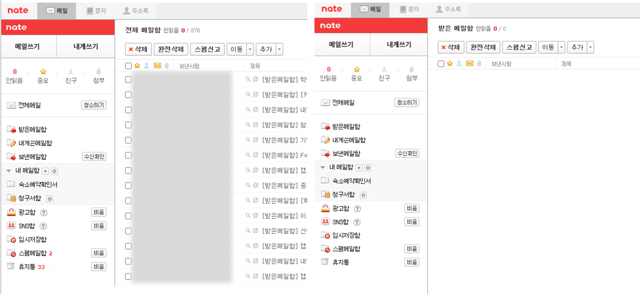The width and height of the screenshot is (644, 294).
Task: Check the box for the 신 mail row
Action: [x=128, y=230]
